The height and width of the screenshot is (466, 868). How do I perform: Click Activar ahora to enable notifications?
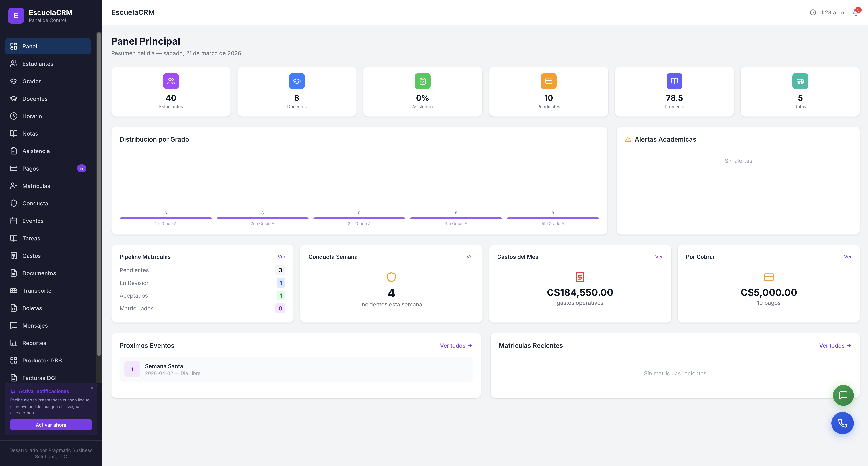click(51, 425)
